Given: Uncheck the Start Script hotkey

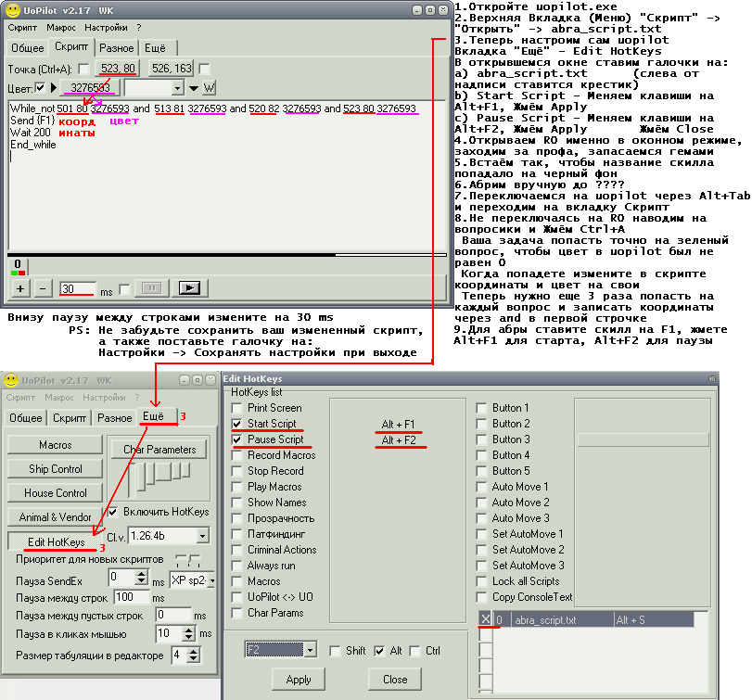Looking at the screenshot, I should coord(236,424).
